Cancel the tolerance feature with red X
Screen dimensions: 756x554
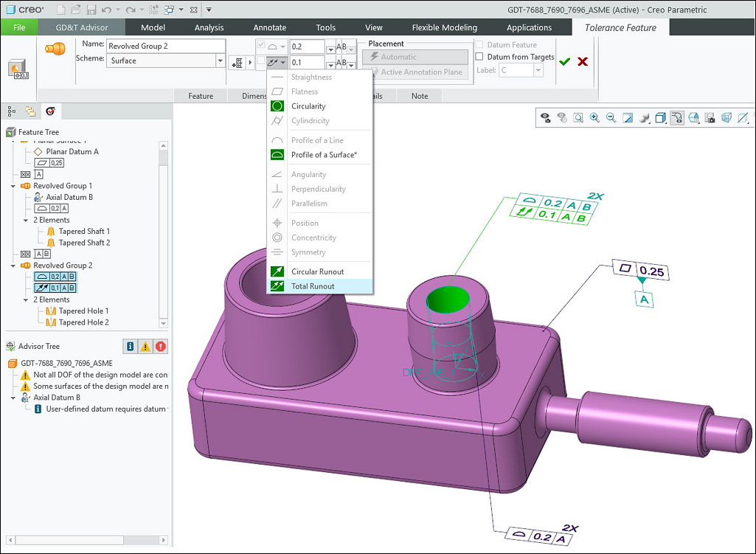(x=583, y=61)
